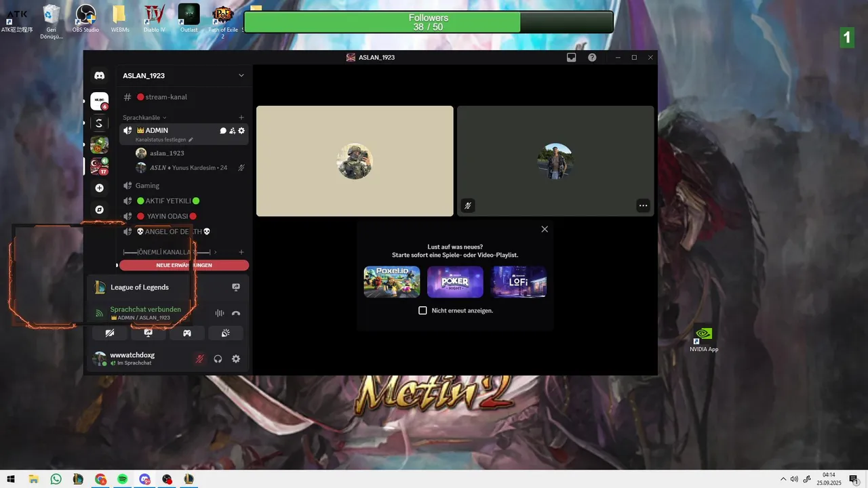
Task: Open Diablo IV desktop shortcut
Action: tap(155, 18)
